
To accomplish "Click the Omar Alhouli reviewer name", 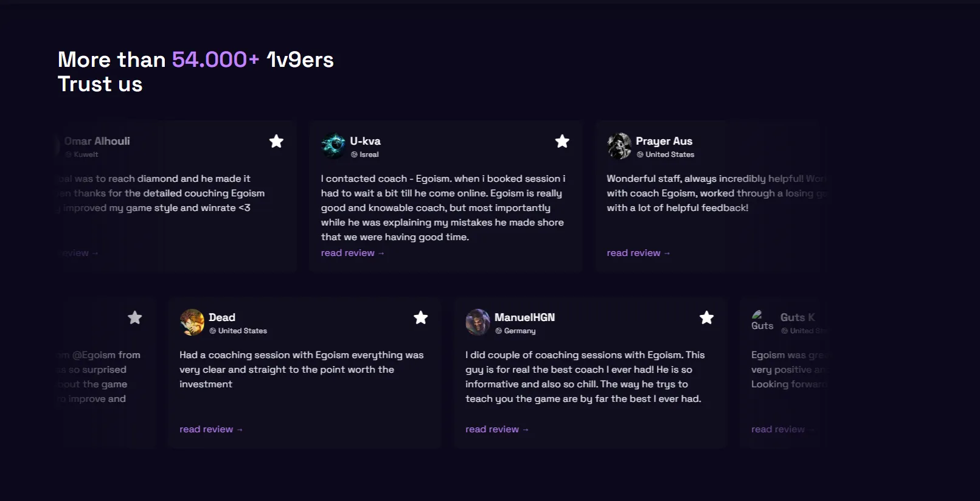I will (97, 141).
